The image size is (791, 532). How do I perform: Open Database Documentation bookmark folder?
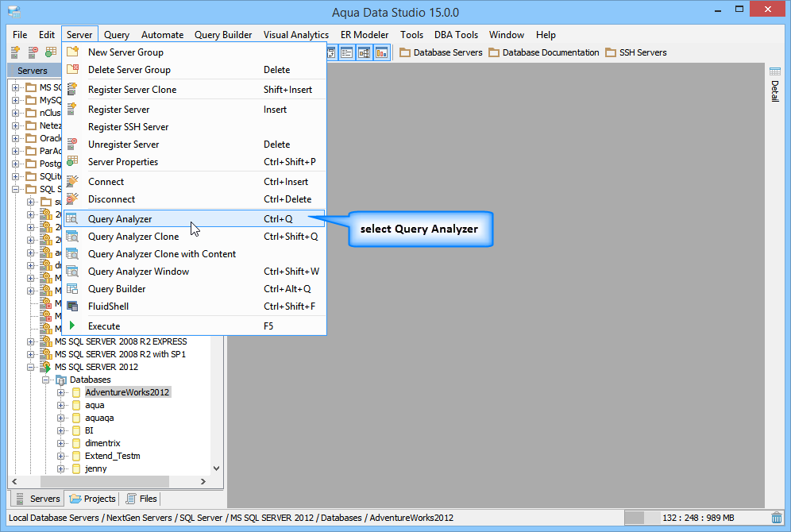point(544,52)
